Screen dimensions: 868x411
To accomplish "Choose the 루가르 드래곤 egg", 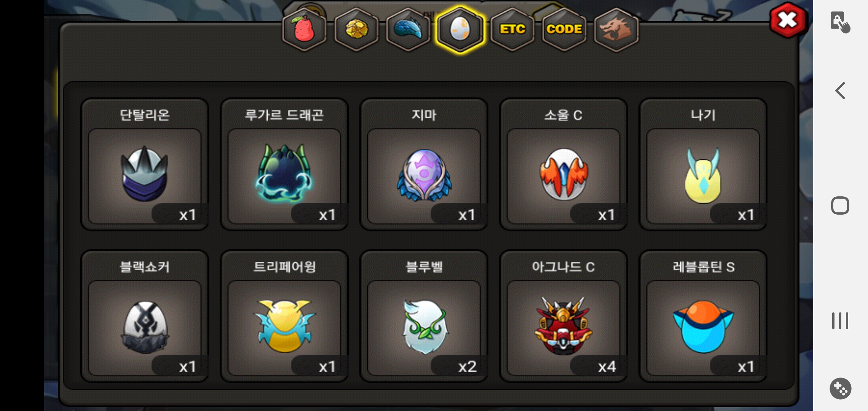I will pos(284,164).
